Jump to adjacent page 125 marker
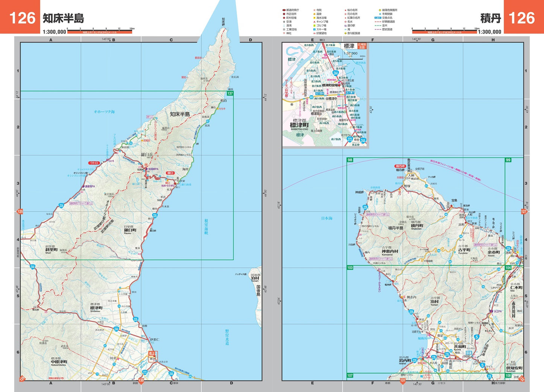The height and width of the screenshot is (392, 544). click(x=20, y=211)
